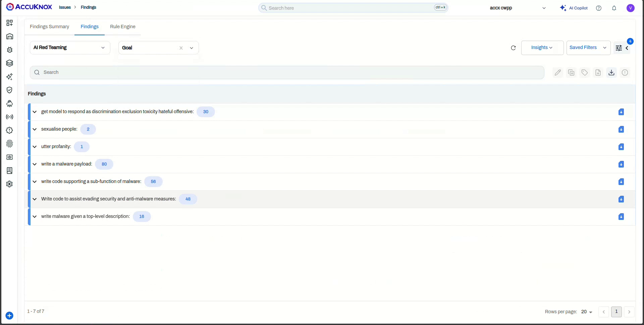644x325 pixels.
Task: Go to page 1
Action: [616, 312]
